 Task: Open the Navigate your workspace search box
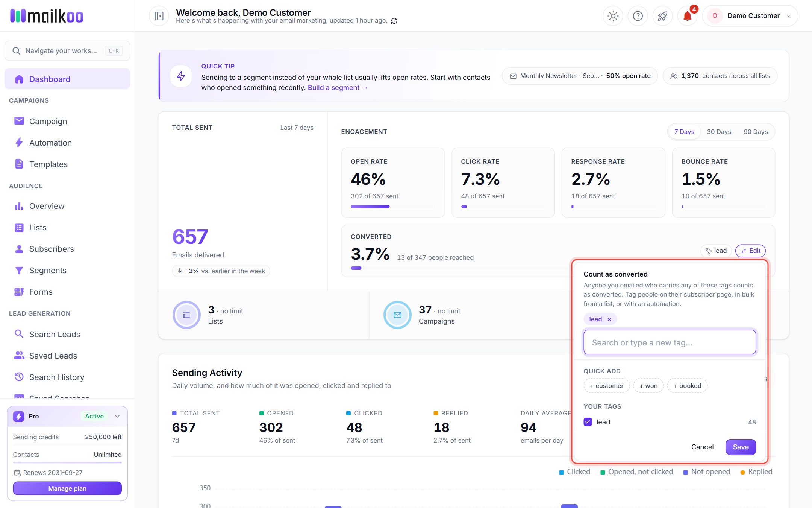(67, 50)
